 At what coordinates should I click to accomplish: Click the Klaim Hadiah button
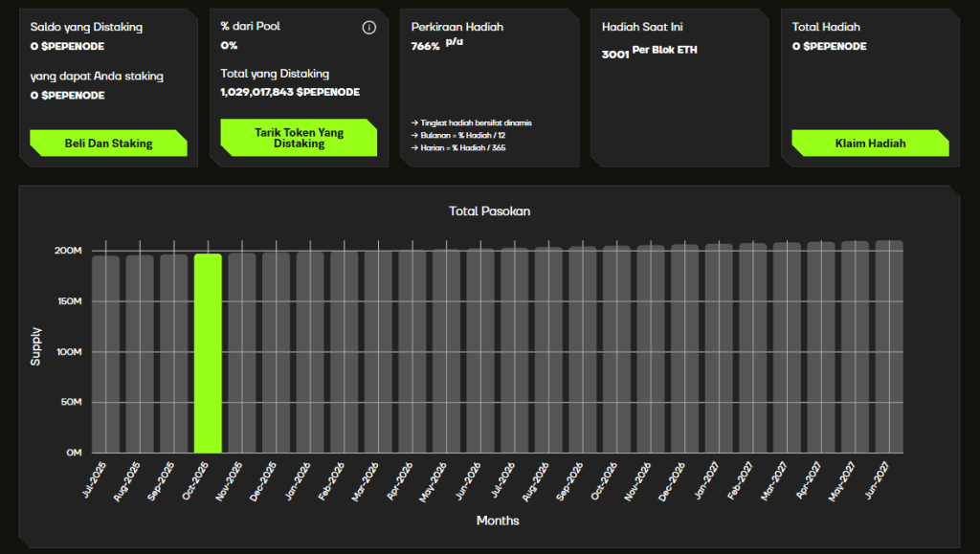pyautogui.click(x=870, y=143)
